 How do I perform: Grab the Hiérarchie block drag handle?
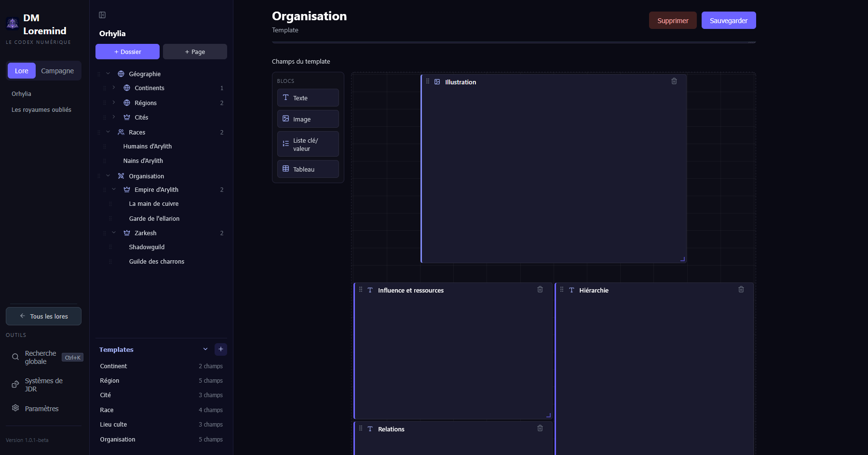pyautogui.click(x=562, y=290)
